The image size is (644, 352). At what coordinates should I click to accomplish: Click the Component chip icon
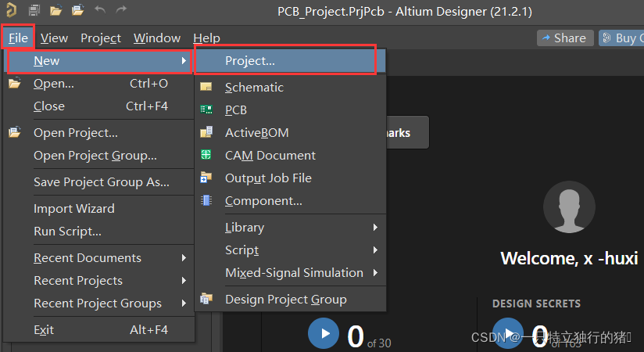coord(206,200)
